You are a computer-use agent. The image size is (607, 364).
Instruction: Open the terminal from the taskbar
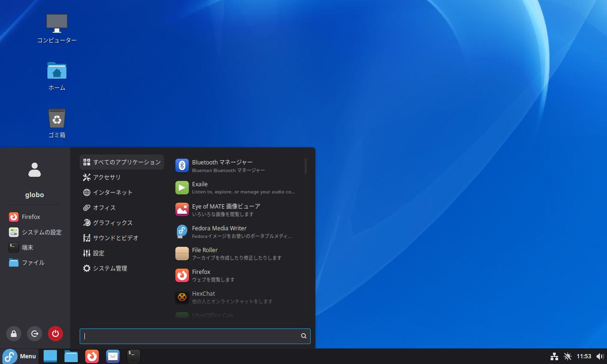(134, 356)
